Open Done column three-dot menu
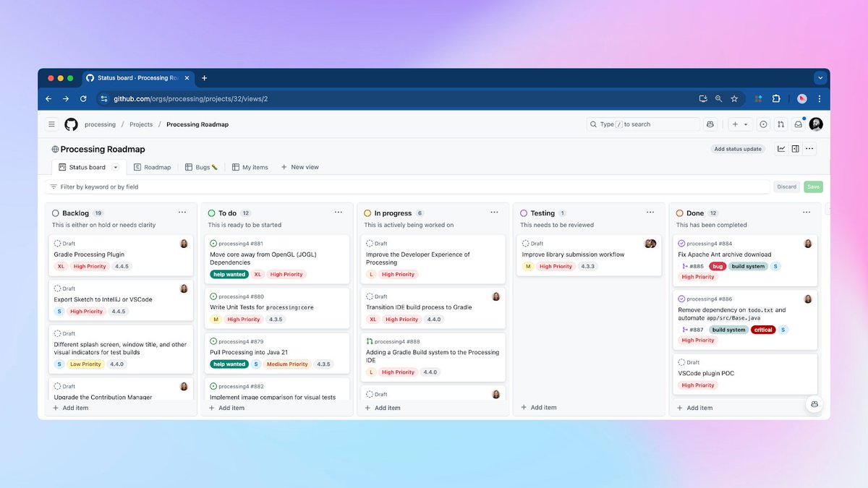The image size is (868, 488). coord(807,213)
